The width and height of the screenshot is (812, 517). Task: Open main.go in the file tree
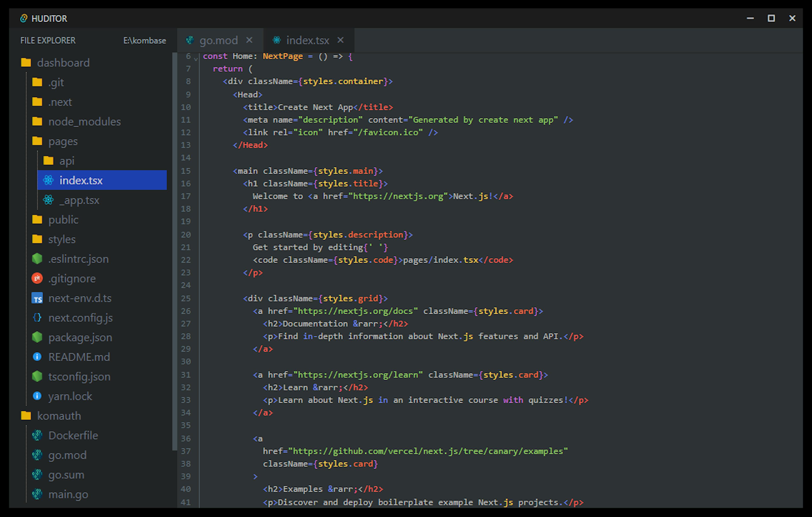point(68,494)
